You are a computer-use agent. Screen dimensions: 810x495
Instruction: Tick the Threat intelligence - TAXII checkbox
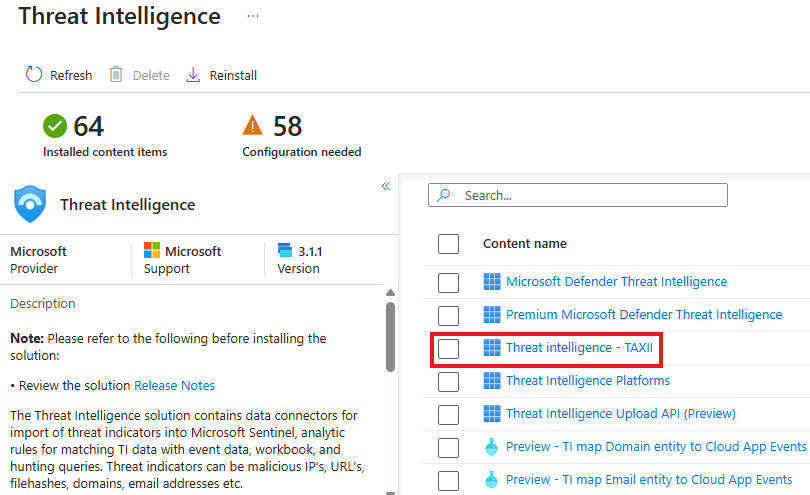pos(448,348)
